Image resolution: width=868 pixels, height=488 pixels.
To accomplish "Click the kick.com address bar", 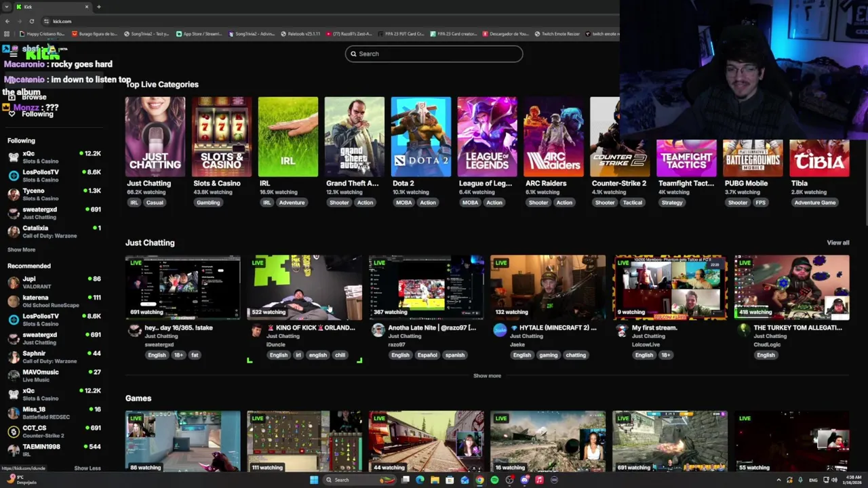I will pos(62,21).
